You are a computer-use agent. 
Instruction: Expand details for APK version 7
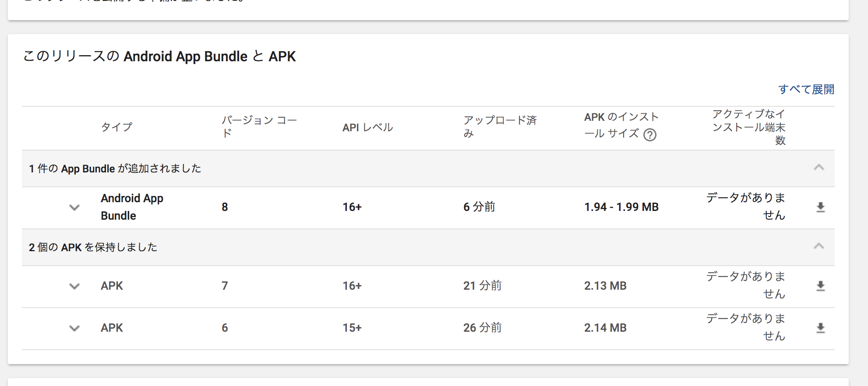[74, 286]
